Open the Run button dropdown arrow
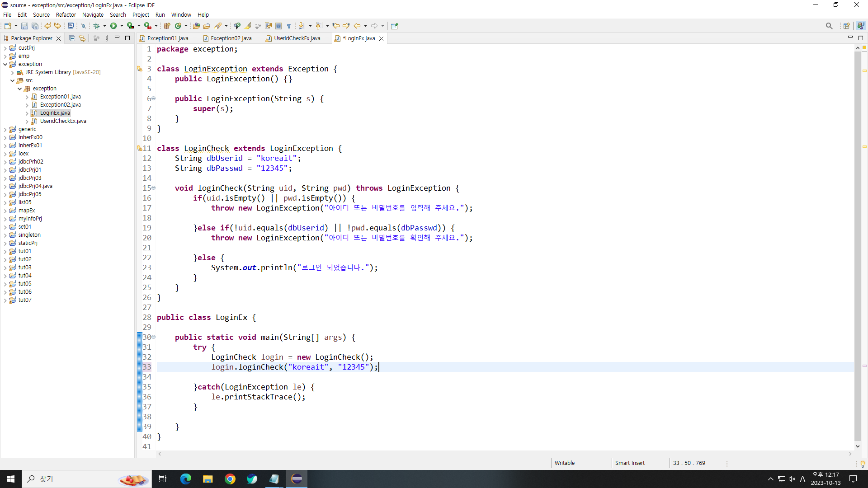Screen dimensions: 868x488 (x=122, y=26)
